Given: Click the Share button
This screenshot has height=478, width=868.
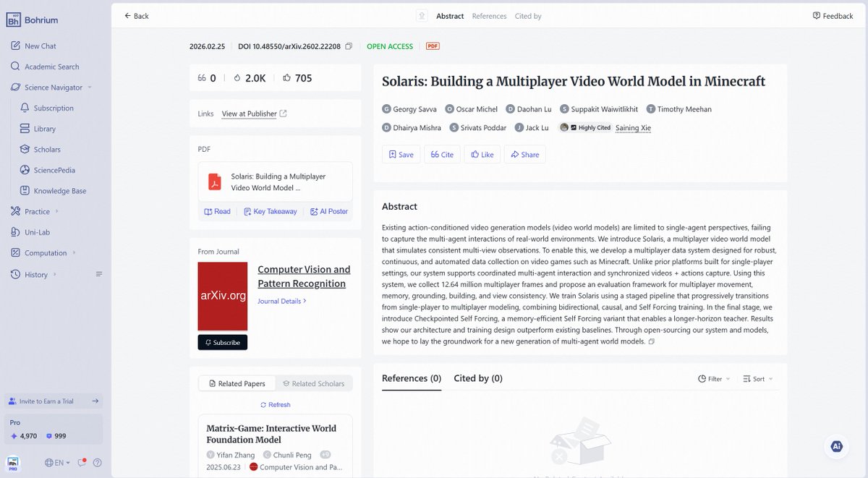Looking at the screenshot, I should pos(524,154).
